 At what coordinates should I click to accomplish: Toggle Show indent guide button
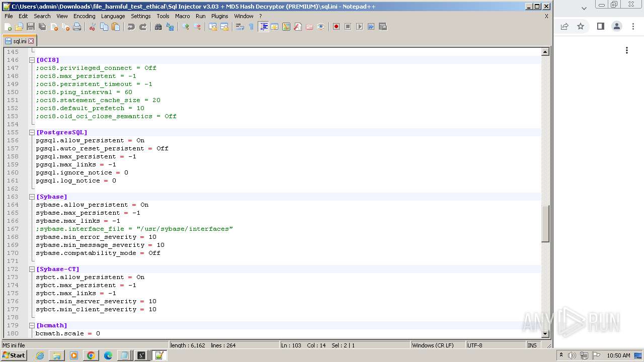[263, 27]
